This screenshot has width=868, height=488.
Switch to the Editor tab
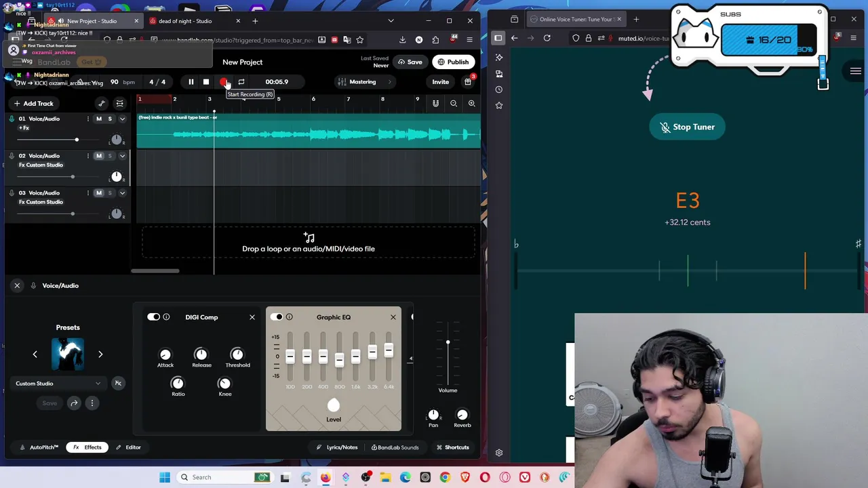click(x=128, y=447)
